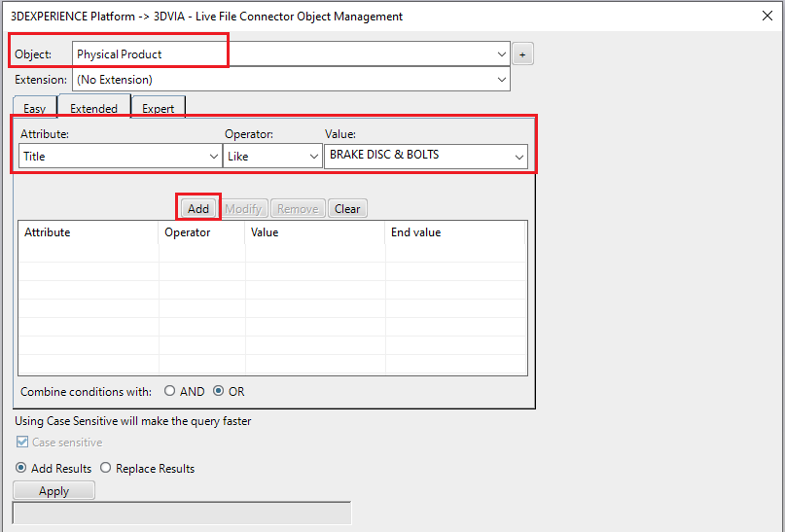Open the Attribute dropdown set to Title
Image resolution: width=785 pixels, height=532 pixels.
click(x=121, y=157)
